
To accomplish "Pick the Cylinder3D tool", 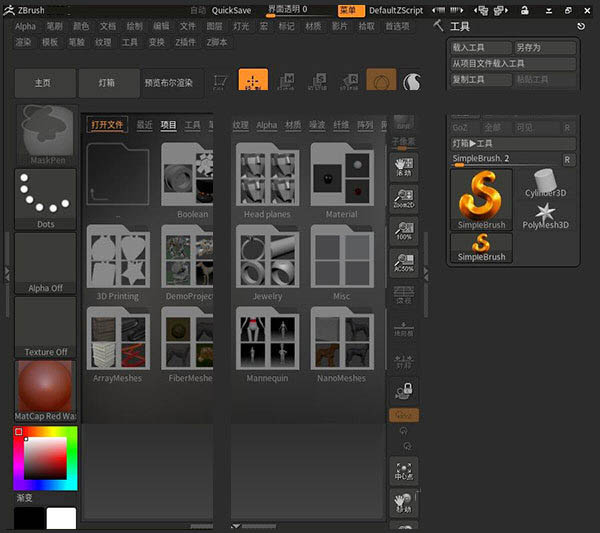I will pyautogui.click(x=546, y=181).
